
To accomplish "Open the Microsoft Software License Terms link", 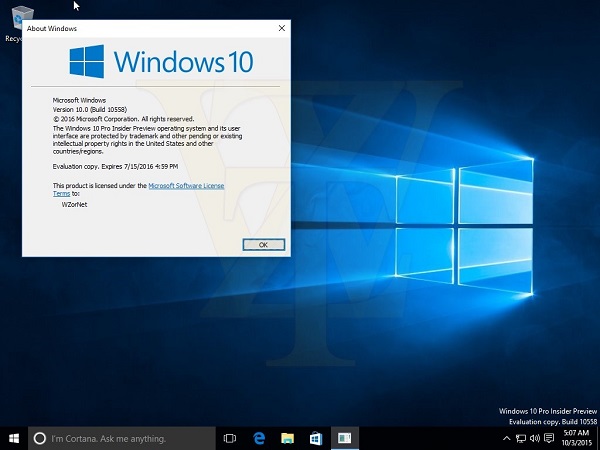I will pyautogui.click(x=186, y=186).
